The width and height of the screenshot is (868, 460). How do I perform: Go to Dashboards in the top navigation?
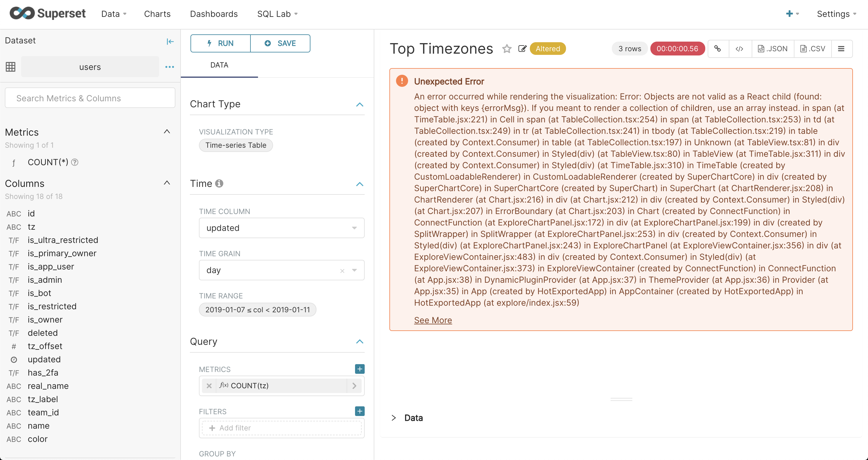coord(214,14)
